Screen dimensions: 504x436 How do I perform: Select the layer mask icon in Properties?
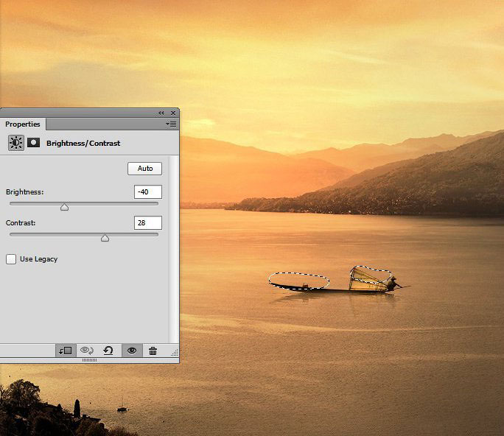(33, 142)
